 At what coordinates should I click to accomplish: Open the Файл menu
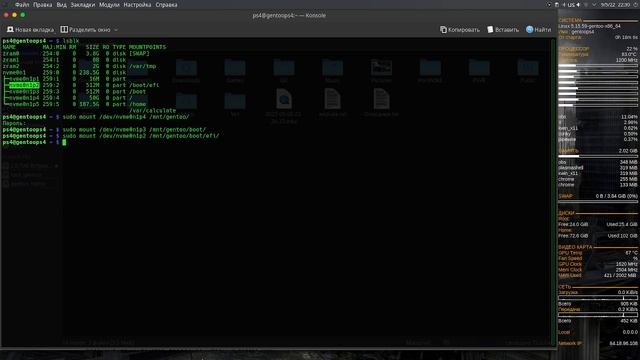pyautogui.click(x=22, y=5)
